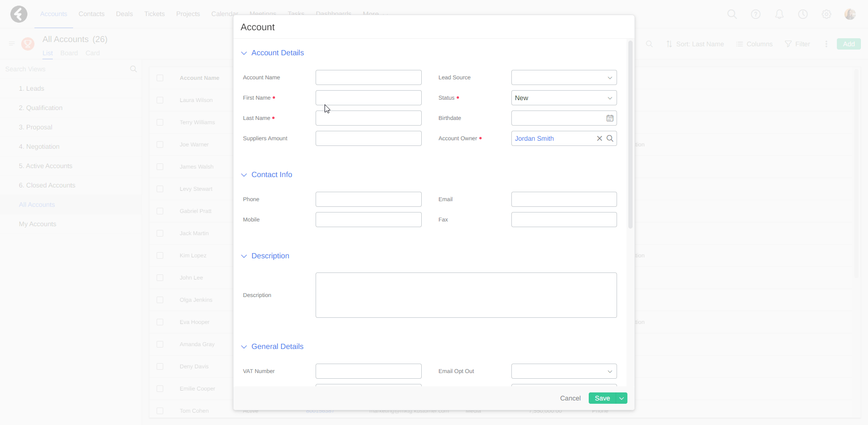The height and width of the screenshot is (425, 868).
Task: Check the Jack Martin row checkbox
Action: (x=160, y=233)
